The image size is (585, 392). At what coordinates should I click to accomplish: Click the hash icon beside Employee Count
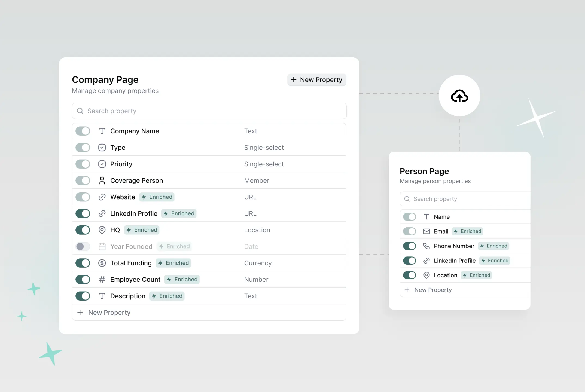coord(102,280)
